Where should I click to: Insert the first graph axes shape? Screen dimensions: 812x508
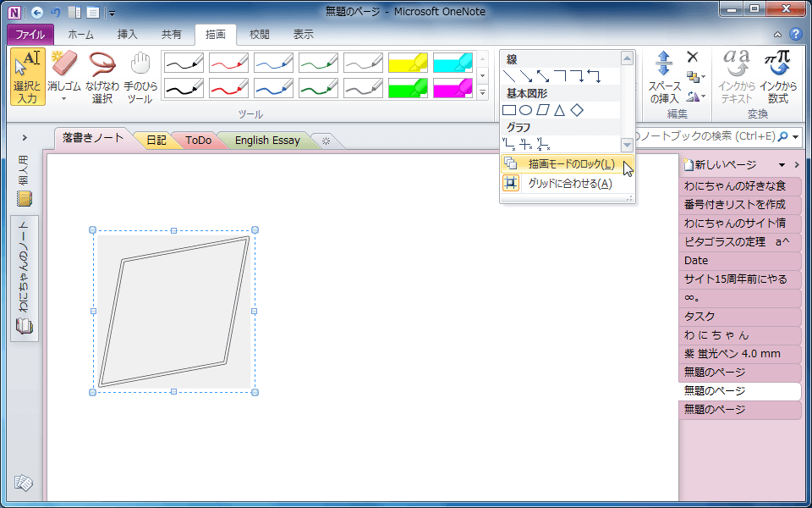(509, 144)
